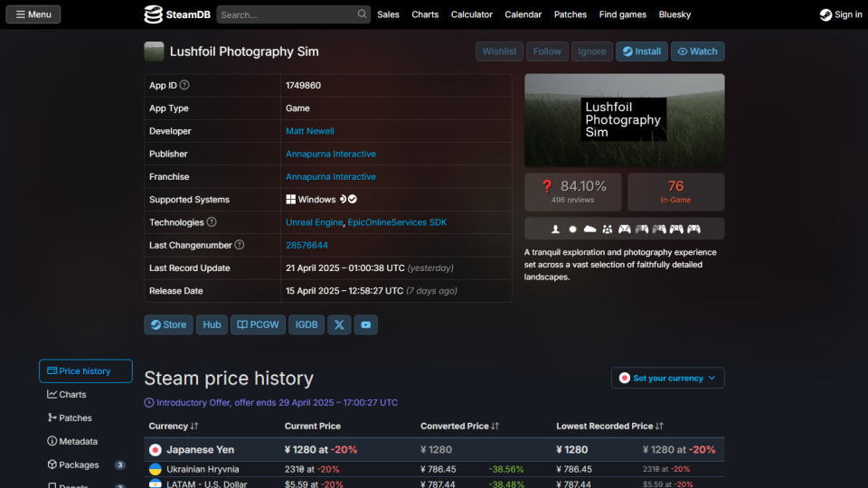Click the Windows logo icon
868x488 pixels.
[290, 199]
